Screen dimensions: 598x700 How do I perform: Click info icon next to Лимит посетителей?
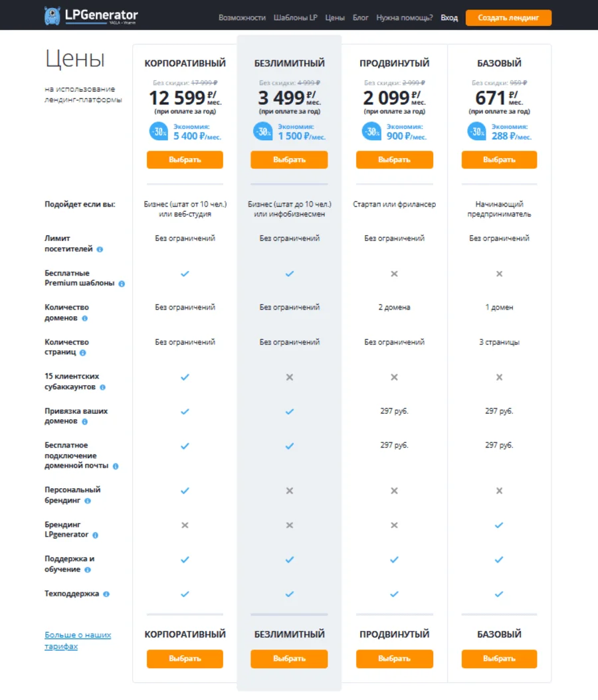[100, 250]
